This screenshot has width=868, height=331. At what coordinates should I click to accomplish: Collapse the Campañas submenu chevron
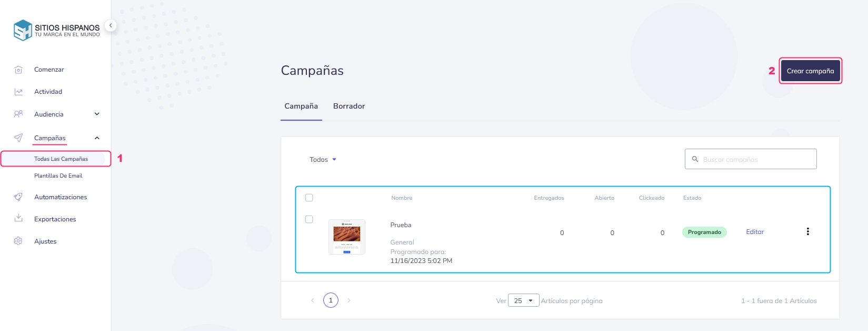(x=97, y=138)
